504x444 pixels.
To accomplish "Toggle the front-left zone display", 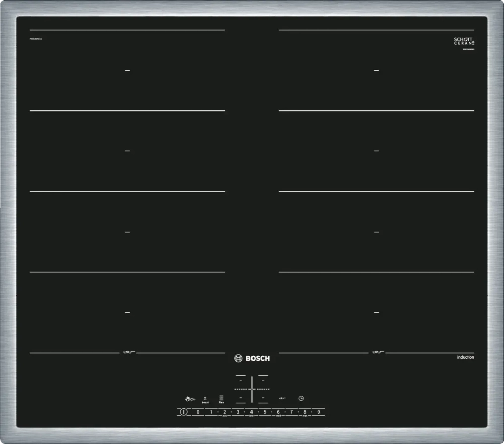I will 240,398.
